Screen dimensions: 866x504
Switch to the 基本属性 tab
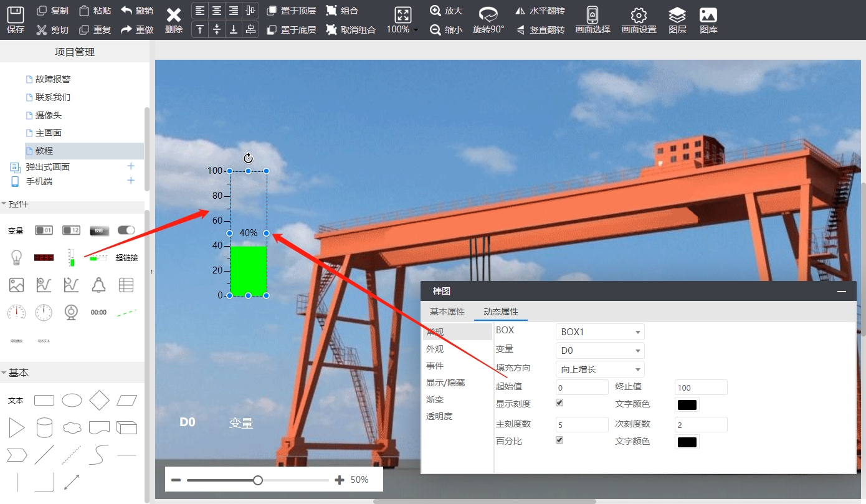(447, 311)
